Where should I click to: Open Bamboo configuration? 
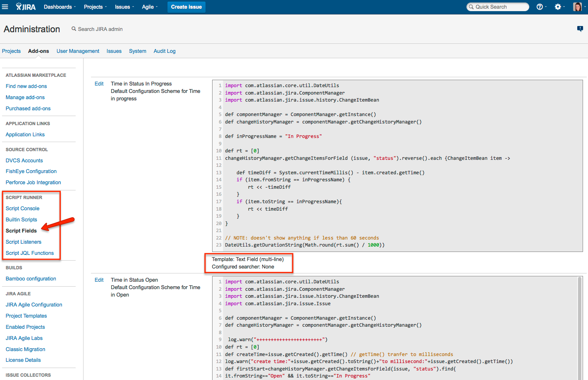[x=31, y=278]
